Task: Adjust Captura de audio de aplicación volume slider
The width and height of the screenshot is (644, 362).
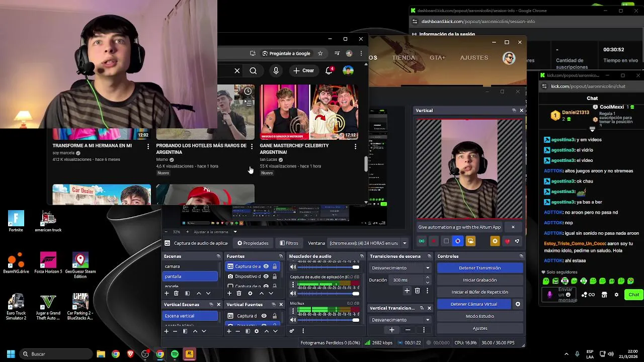Action: pyautogui.click(x=329, y=293)
